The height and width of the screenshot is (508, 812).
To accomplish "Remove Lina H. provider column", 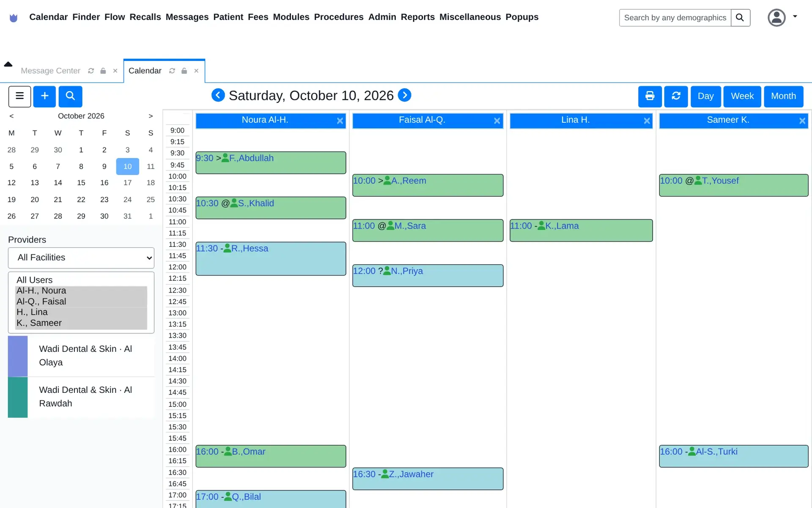I will 647,121.
